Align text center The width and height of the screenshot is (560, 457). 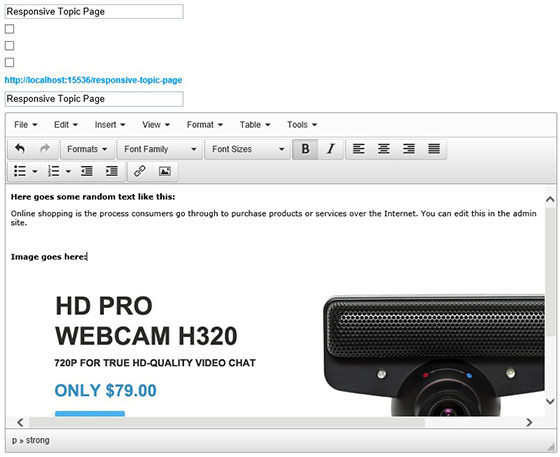384,149
